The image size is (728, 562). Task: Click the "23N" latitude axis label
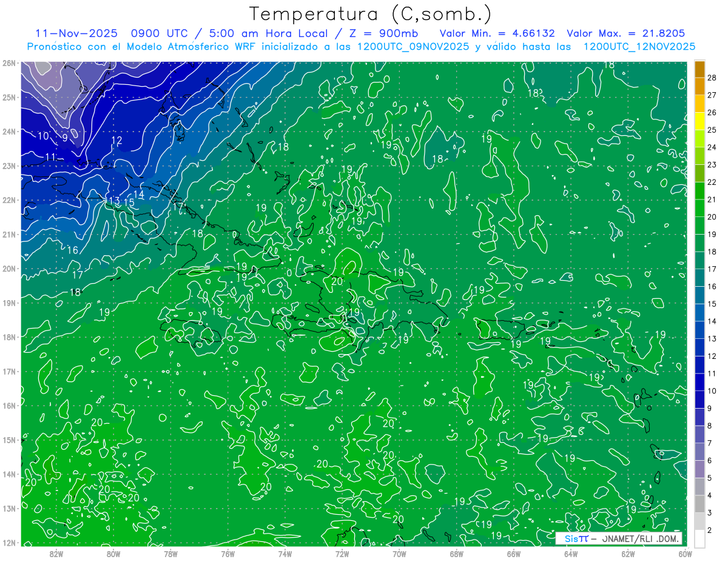pos(8,166)
